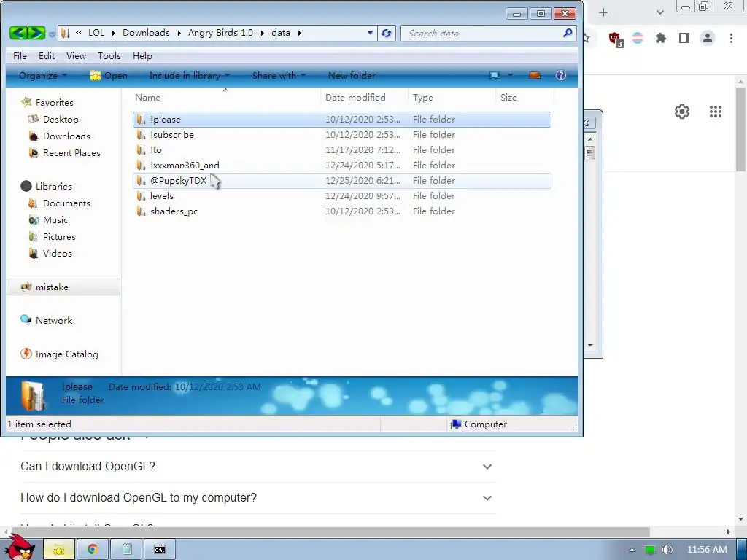This screenshot has width=747, height=560.
Task: Expand the Share with dropdown
Action: click(x=279, y=75)
